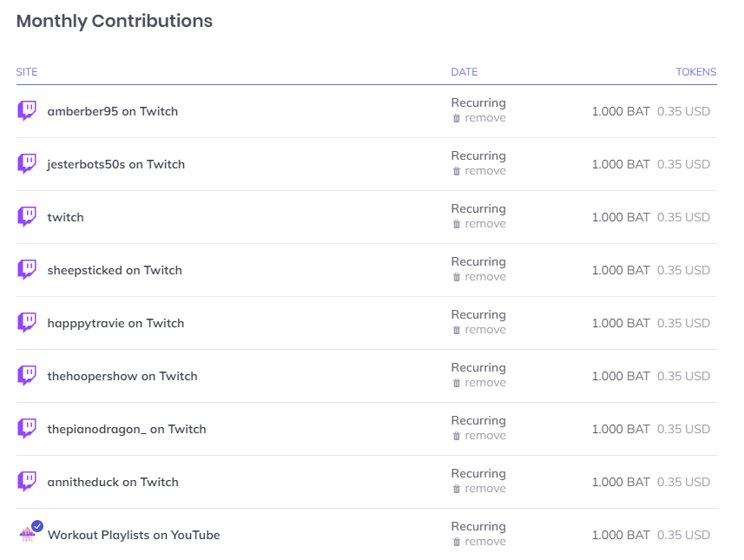Screen dimensions: 744x560
Task: Open amberber95 on Twitch link
Action: (x=113, y=111)
